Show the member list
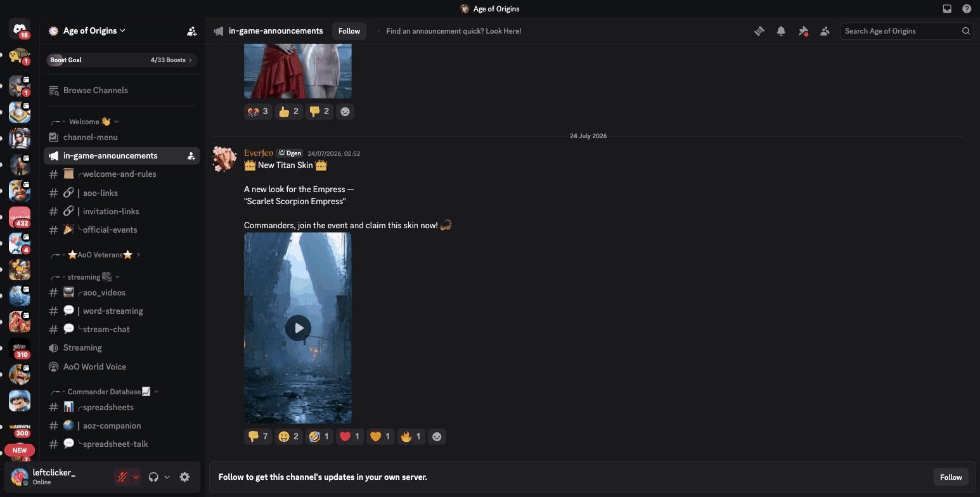Viewport: 980px width, 497px height. pos(825,31)
